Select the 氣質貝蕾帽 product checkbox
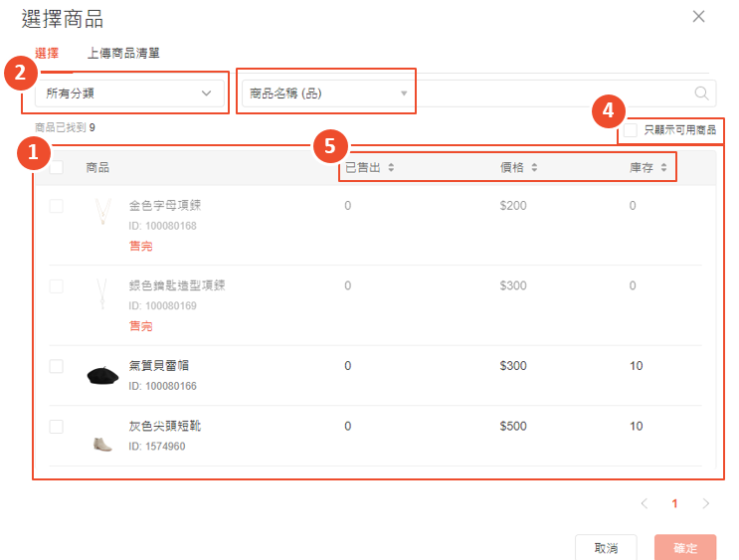The height and width of the screenshot is (560, 739). point(56,366)
